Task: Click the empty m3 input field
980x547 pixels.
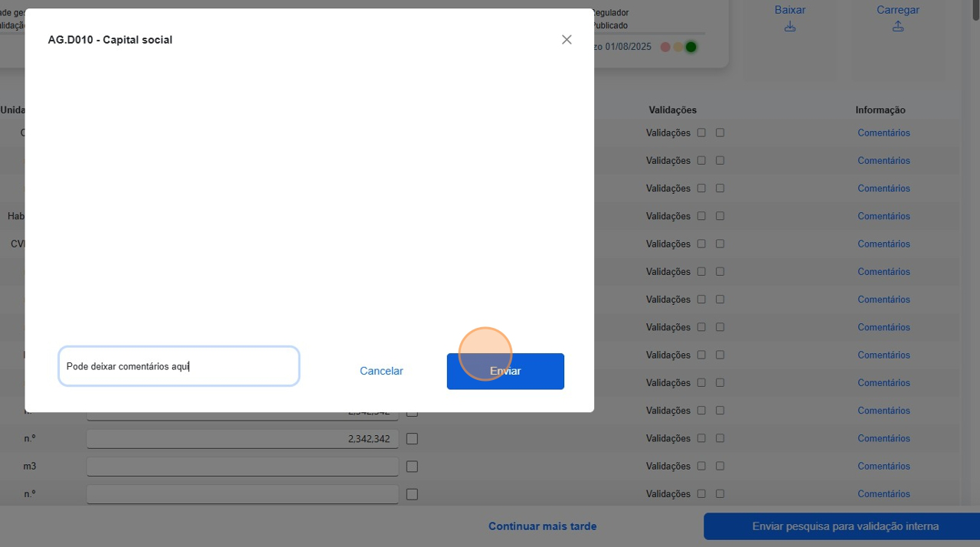Action: pos(242,466)
